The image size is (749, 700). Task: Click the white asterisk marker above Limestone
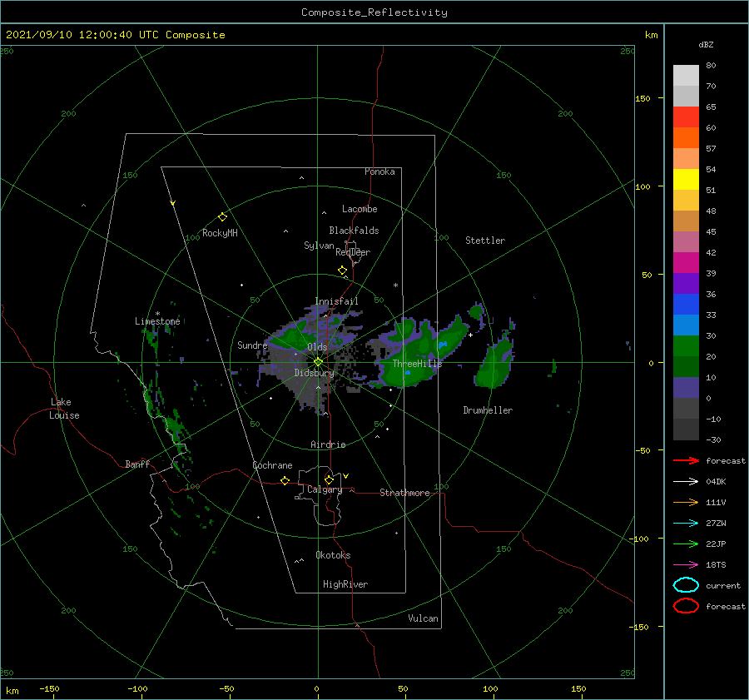pos(157,314)
